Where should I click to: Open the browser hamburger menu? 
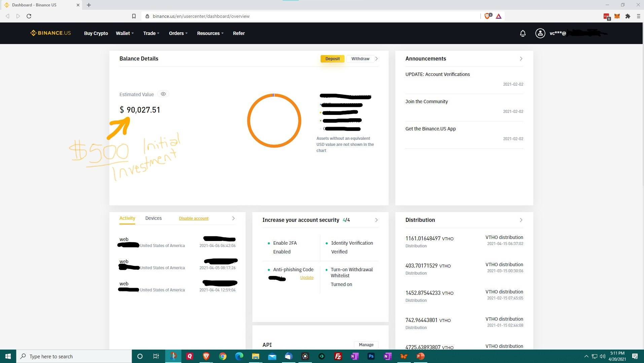(x=638, y=16)
